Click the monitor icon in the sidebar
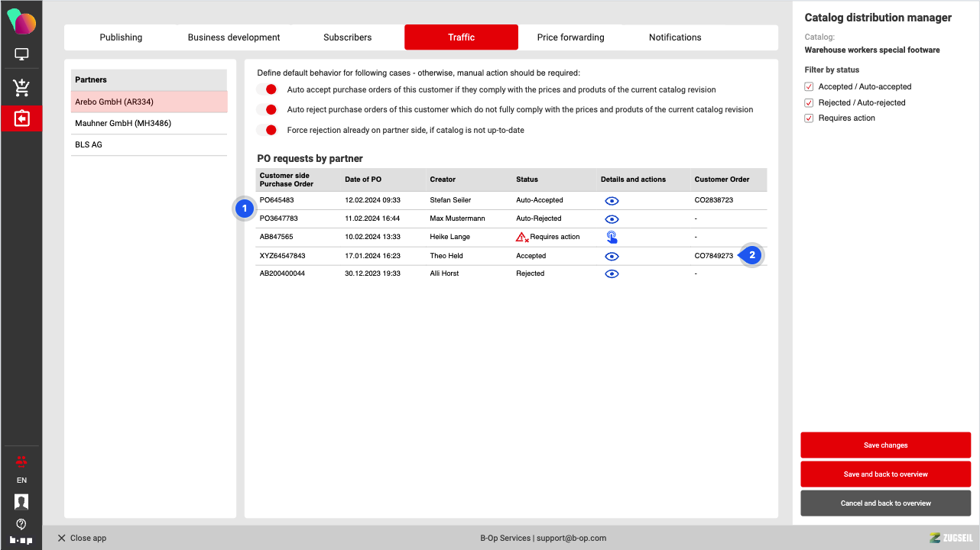The height and width of the screenshot is (550, 980). 21,55
